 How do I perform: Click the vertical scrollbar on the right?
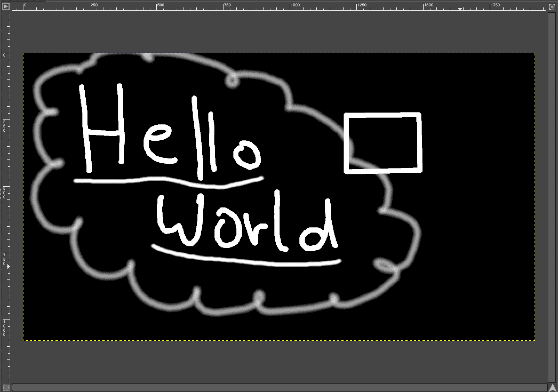[x=552, y=197]
